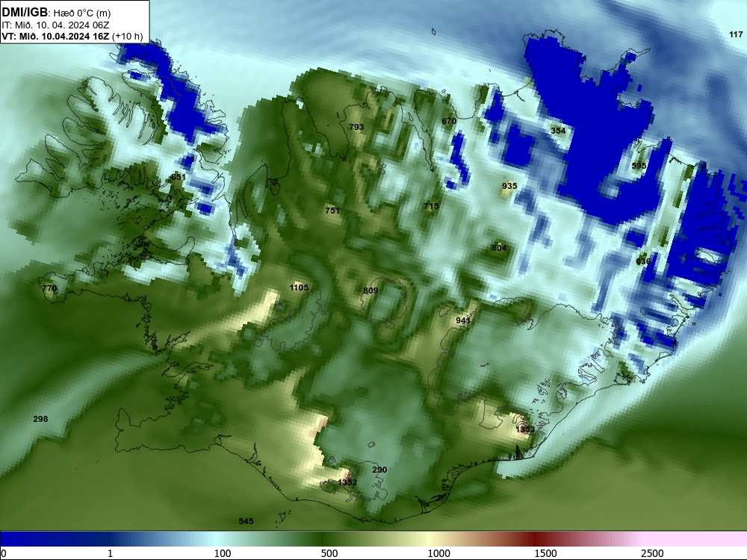Click the map value 670

click(449, 121)
